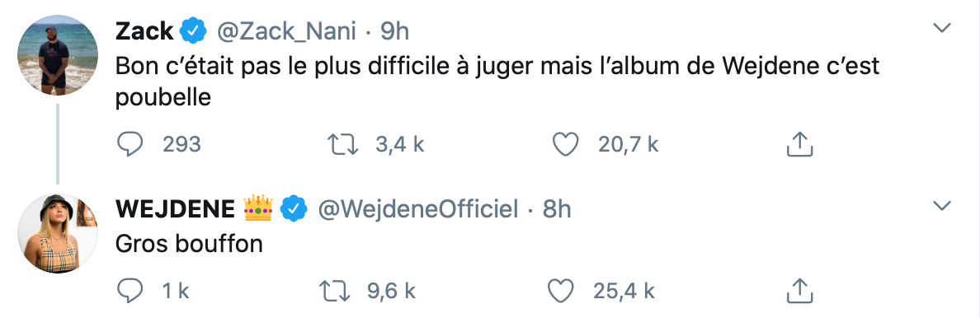The width and height of the screenshot is (980, 318).
Task: Open Zack's beach profile picture
Action: tap(58, 55)
